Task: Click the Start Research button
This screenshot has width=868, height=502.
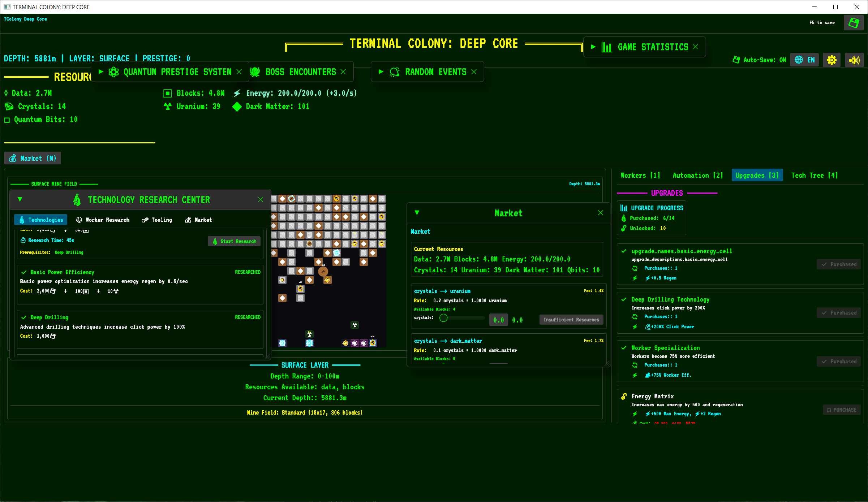Action: (234, 241)
